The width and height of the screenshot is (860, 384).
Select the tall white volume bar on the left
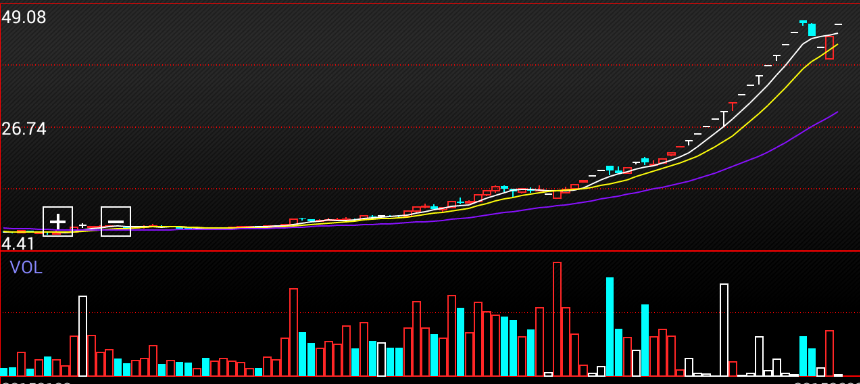83,336
